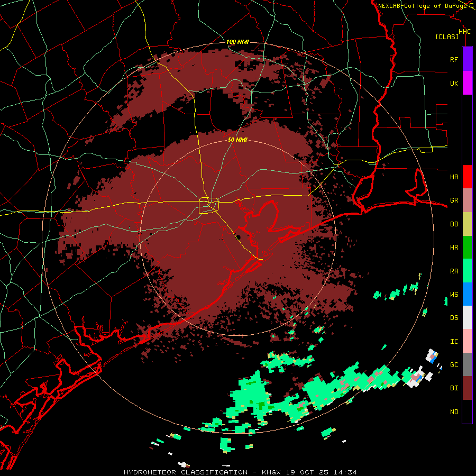Click the "RF" legend label

[x=454, y=59]
